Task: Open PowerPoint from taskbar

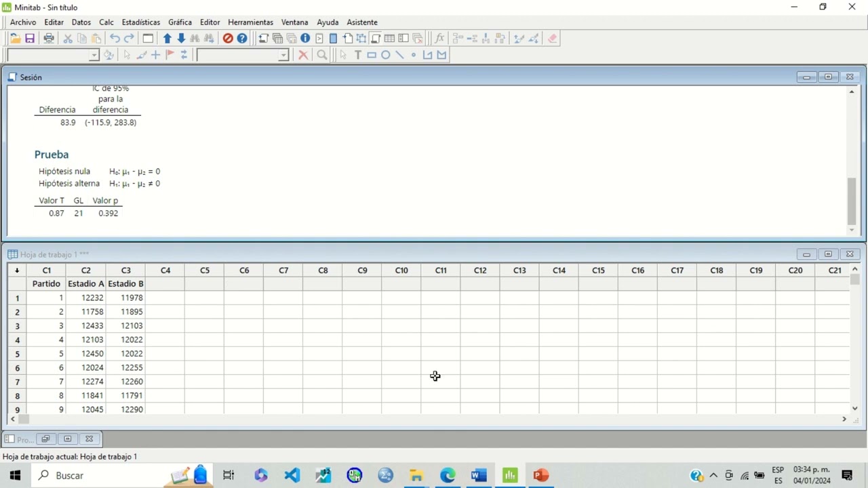Action: point(540,475)
